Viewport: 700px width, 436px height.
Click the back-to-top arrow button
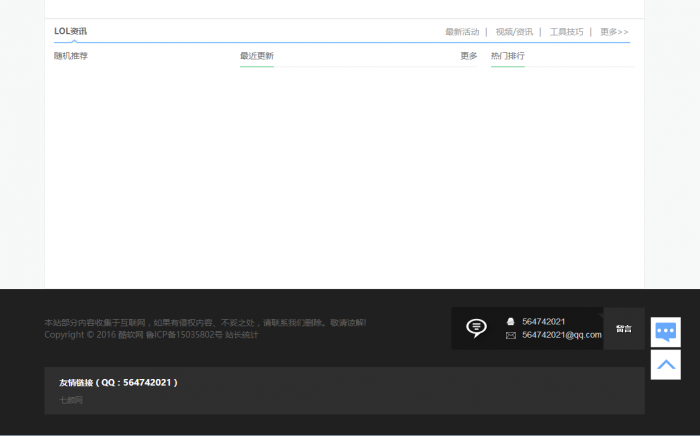(x=666, y=364)
